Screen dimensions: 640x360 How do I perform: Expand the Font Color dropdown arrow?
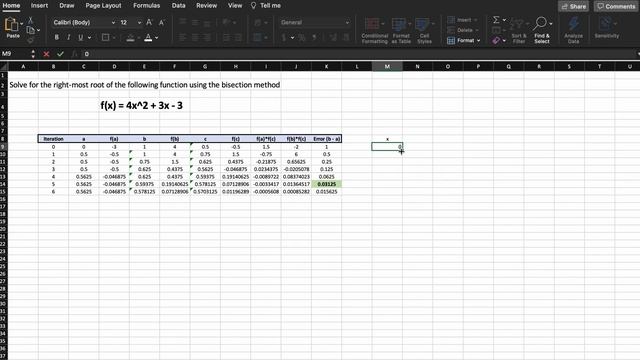click(157, 38)
